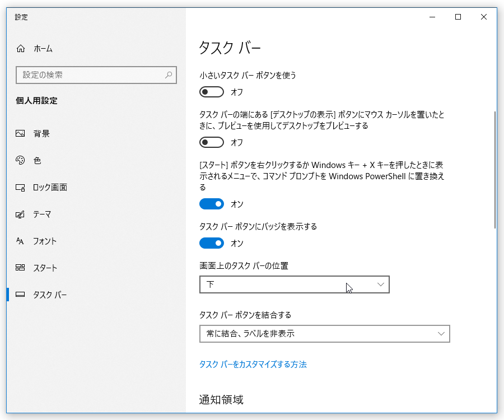Image resolution: width=504 pixels, height=420 pixels.
Task: Click the タスク バー bar icon
Action: (20, 295)
